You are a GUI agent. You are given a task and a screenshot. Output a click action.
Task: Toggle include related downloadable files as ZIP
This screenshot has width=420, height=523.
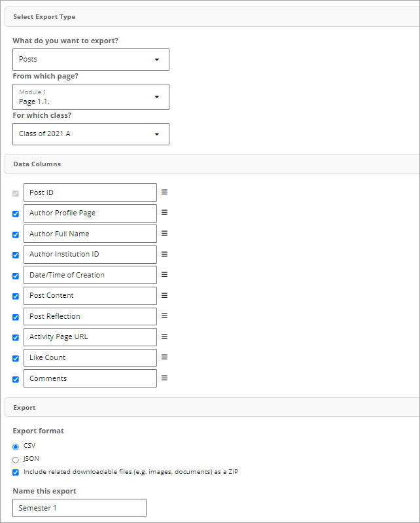click(16, 473)
